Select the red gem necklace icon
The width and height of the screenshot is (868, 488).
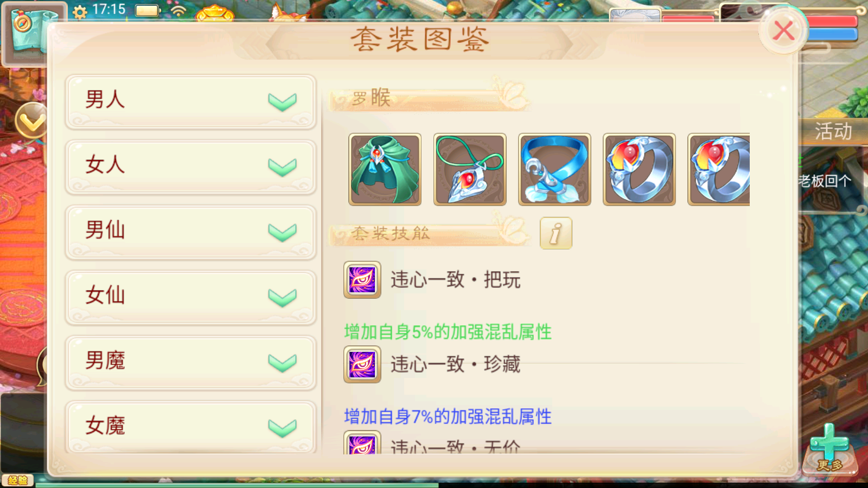click(x=470, y=169)
